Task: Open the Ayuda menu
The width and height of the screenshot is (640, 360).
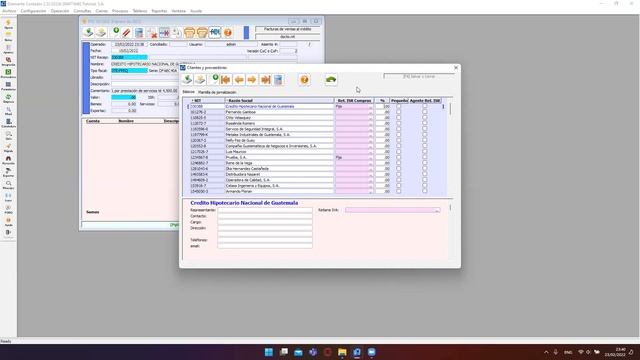Action: click(196, 11)
